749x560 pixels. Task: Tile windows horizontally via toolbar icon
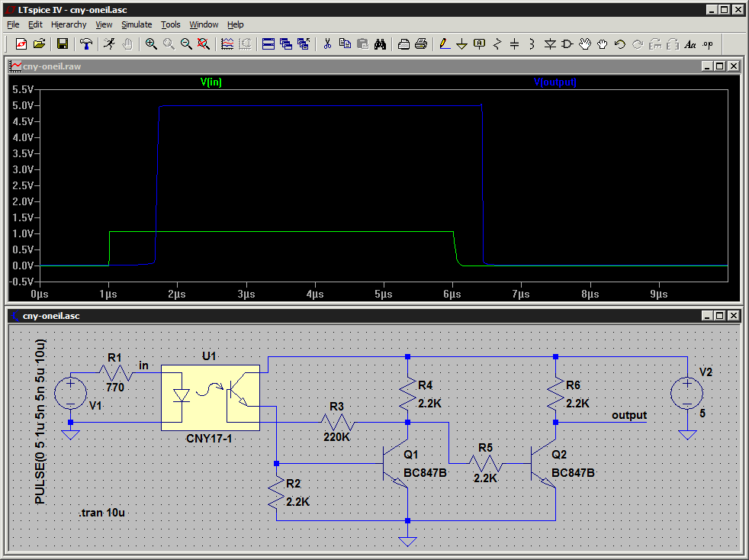(x=268, y=44)
